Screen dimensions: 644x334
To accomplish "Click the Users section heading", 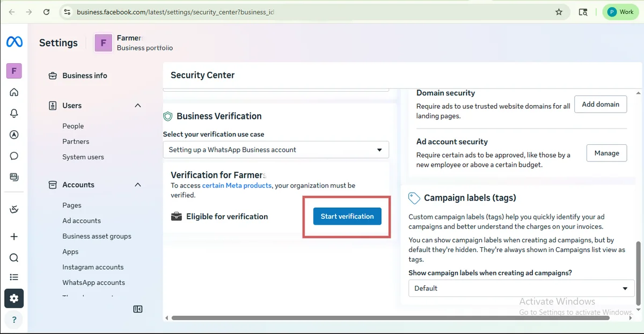I will [72, 106].
